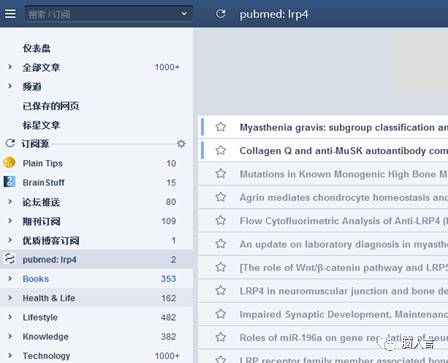The image size is (448, 363).
Task: Open LRP4 in neuromuscular junction article
Action: tap(344, 291)
